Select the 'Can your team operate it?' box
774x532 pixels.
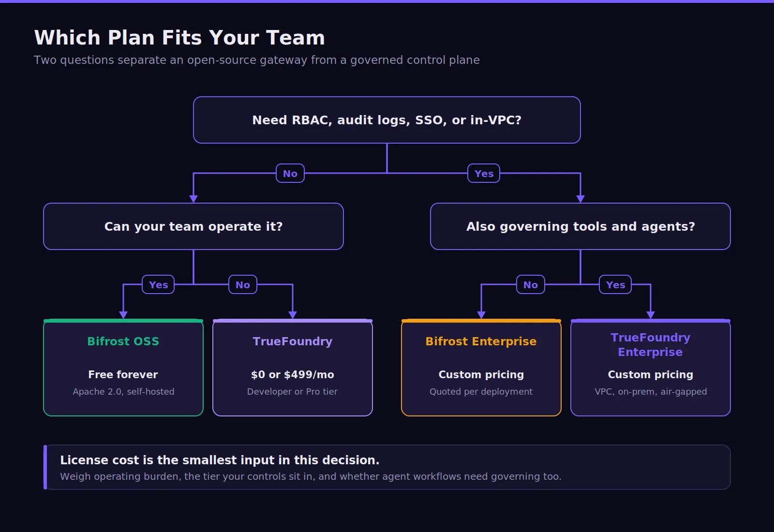click(193, 226)
